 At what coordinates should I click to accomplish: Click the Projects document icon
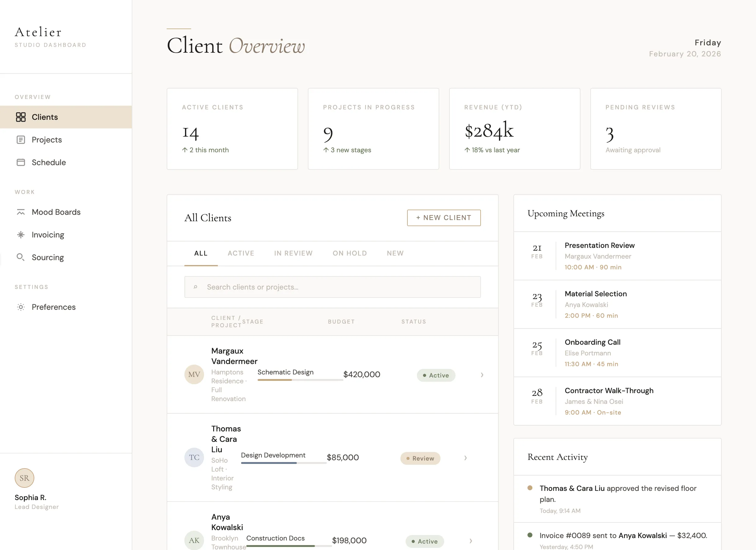(x=21, y=140)
